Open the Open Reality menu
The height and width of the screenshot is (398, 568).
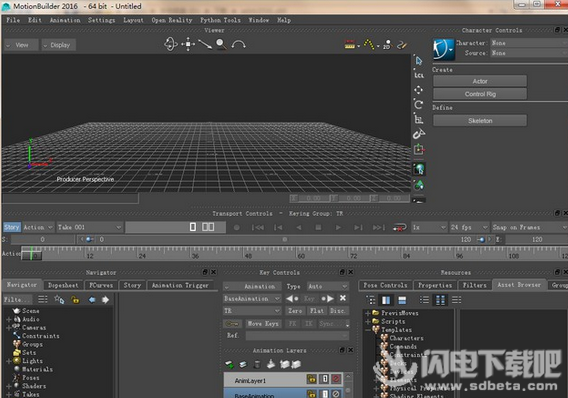[x=172, y=20]
